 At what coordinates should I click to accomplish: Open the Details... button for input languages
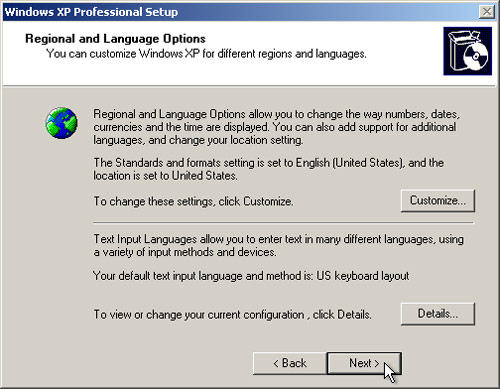point(438,314)
